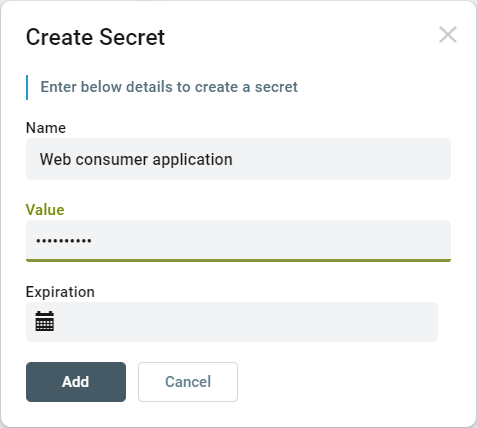Close the Create Secret dialog with X
Screen dimensions: 477x428
pos(448,35)
